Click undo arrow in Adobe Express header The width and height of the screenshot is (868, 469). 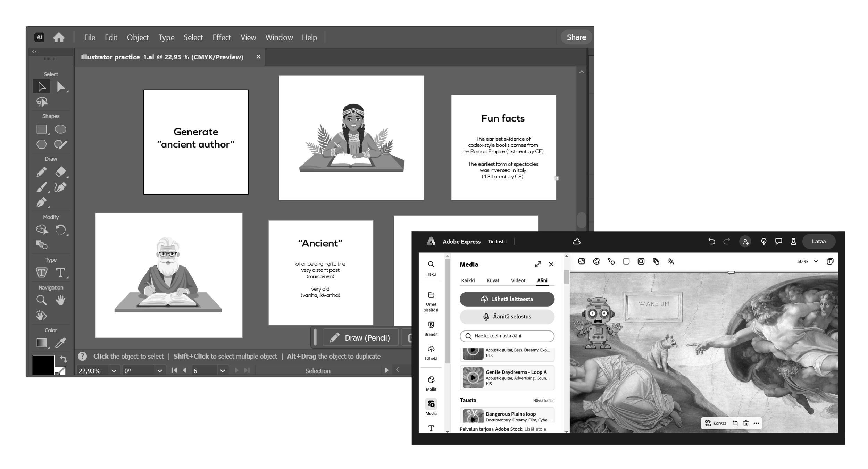tap(711, 242)
